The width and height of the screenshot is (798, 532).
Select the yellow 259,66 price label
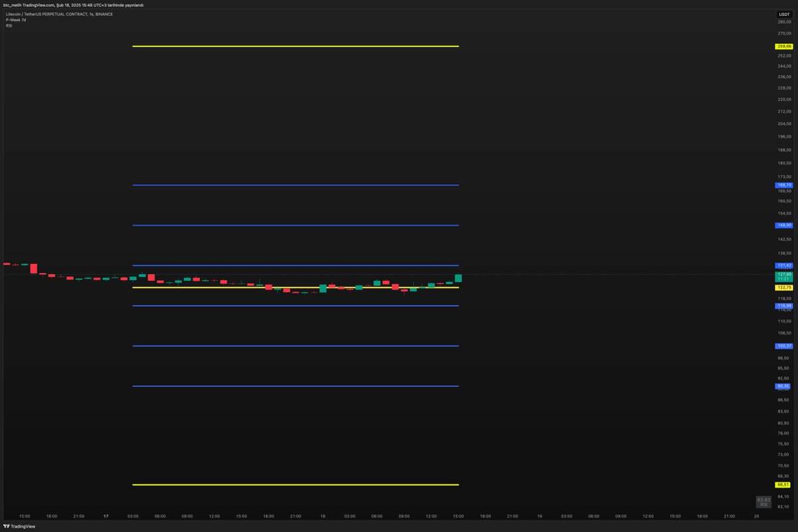(x=783, y=47)
